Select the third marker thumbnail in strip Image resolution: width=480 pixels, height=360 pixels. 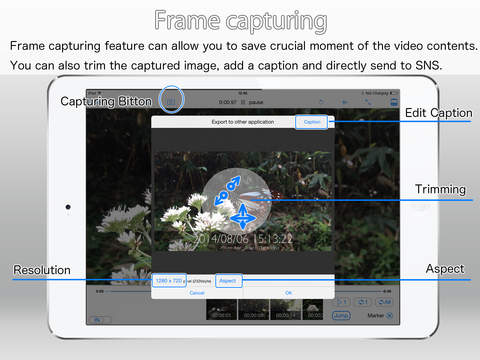click(x=285, y=310)
